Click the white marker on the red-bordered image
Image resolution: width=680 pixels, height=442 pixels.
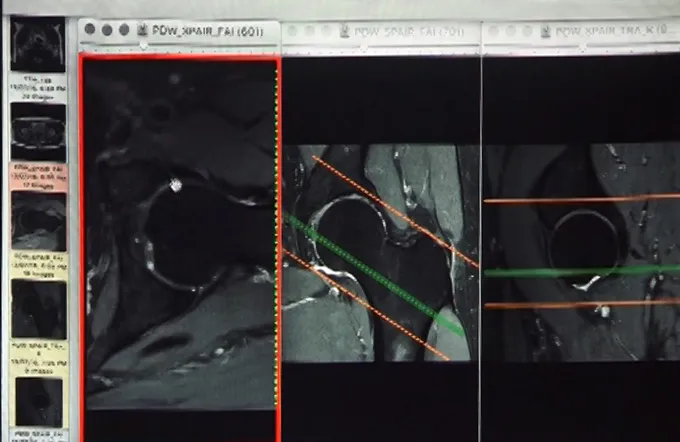coord(175,184)
